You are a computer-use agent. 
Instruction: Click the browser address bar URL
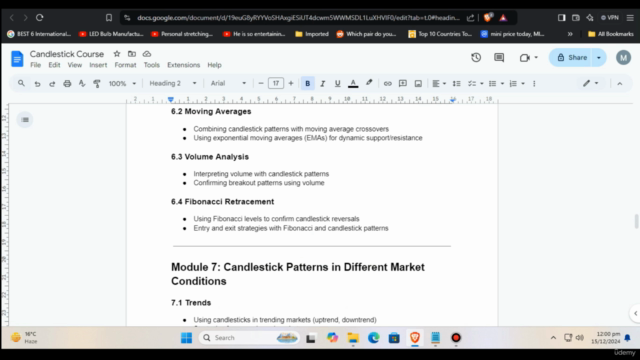coord(298,18)
